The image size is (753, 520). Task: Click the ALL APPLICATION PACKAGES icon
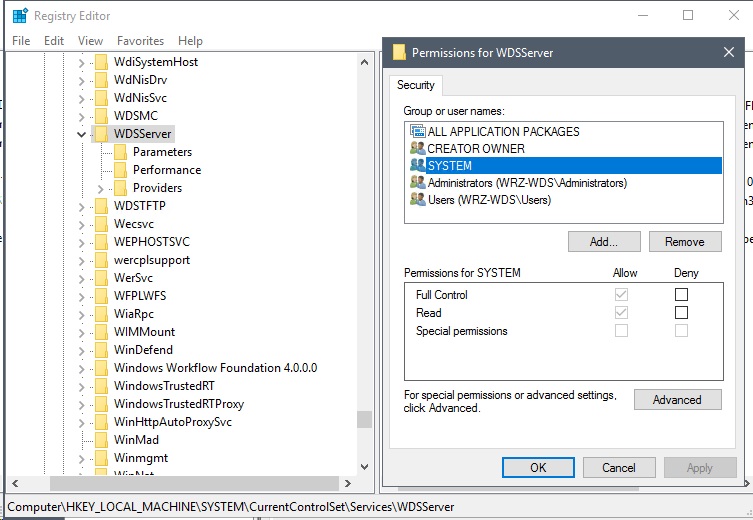pyautogui.click(x=418, y=131)
